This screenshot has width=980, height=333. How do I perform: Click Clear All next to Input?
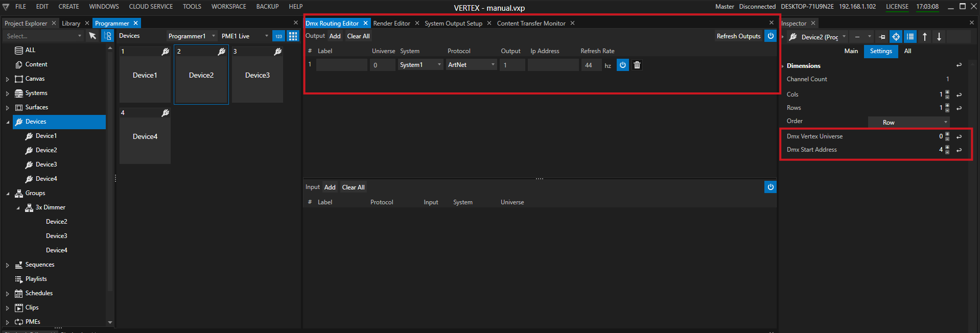point(353,187)
